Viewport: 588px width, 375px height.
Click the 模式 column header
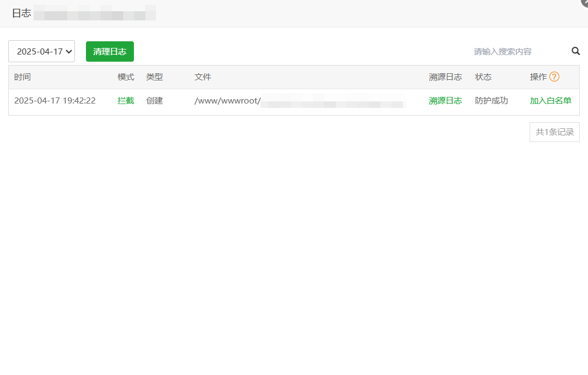(126, 77)
